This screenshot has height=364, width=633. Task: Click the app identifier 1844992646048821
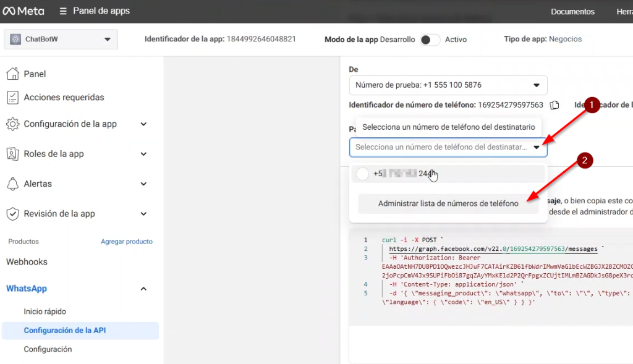[261, 39]
